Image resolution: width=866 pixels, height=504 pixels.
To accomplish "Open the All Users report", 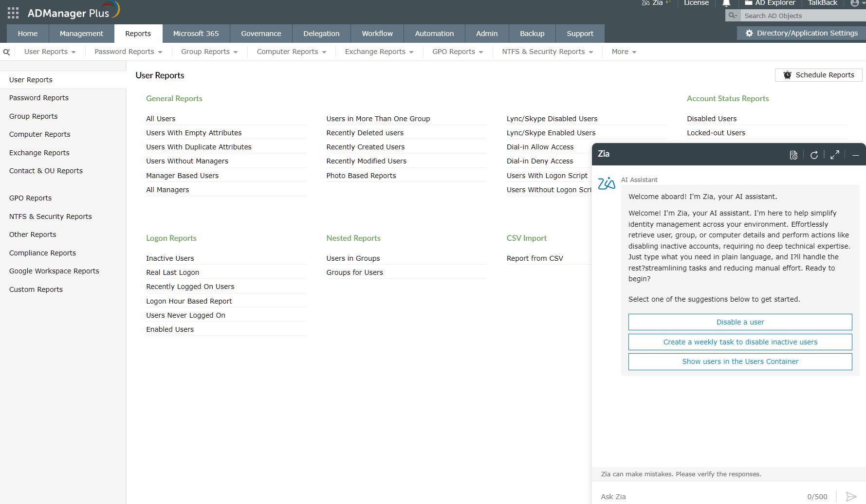I will (x=161, y=119).
